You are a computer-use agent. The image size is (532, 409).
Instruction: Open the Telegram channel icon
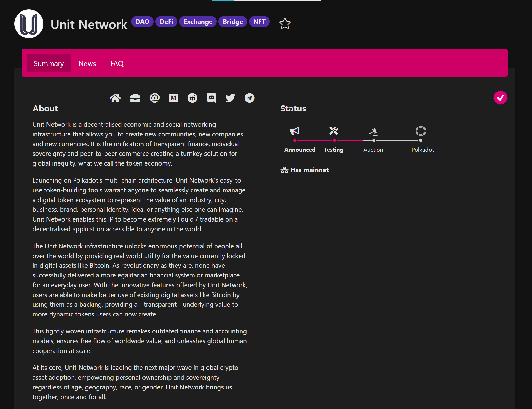pyautogui.click(x=249, y=98)
